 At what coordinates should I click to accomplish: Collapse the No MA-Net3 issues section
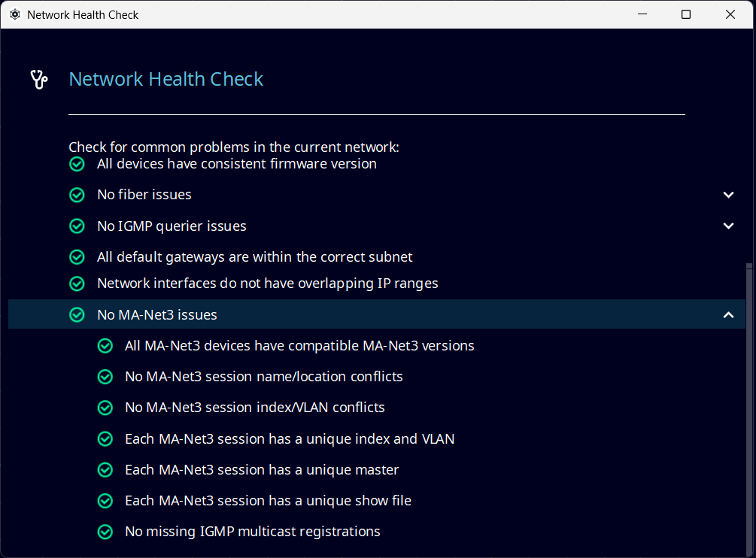tap(728, 315)
